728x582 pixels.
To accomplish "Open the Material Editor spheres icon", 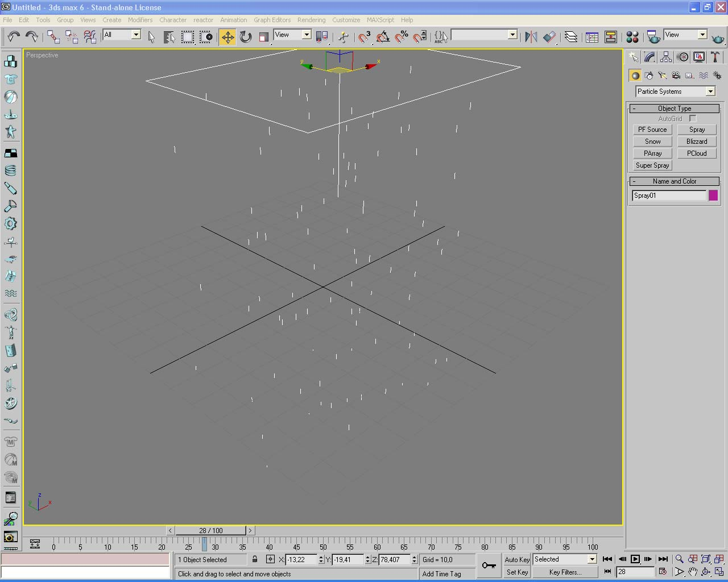I will click(632, 37).
